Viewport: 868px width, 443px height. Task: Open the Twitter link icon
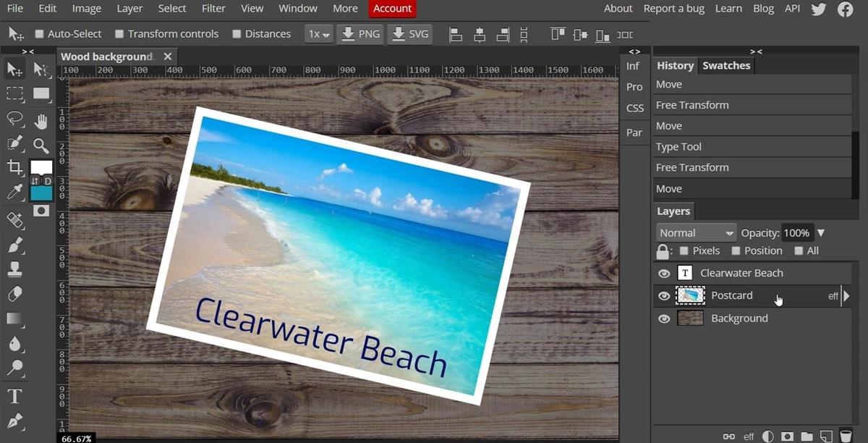coord(818,9)
